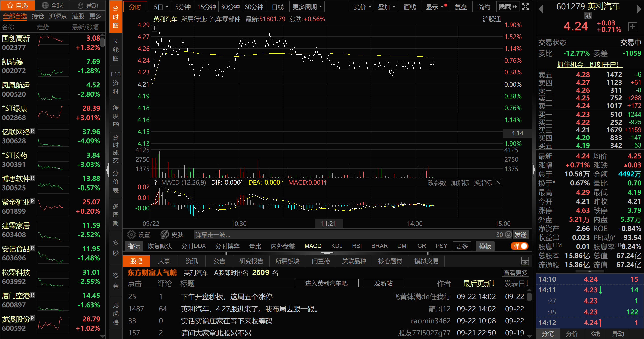This screenshot has width=644, height=339.
Task: Sort by 发表日 column
Action: point(516,283)
